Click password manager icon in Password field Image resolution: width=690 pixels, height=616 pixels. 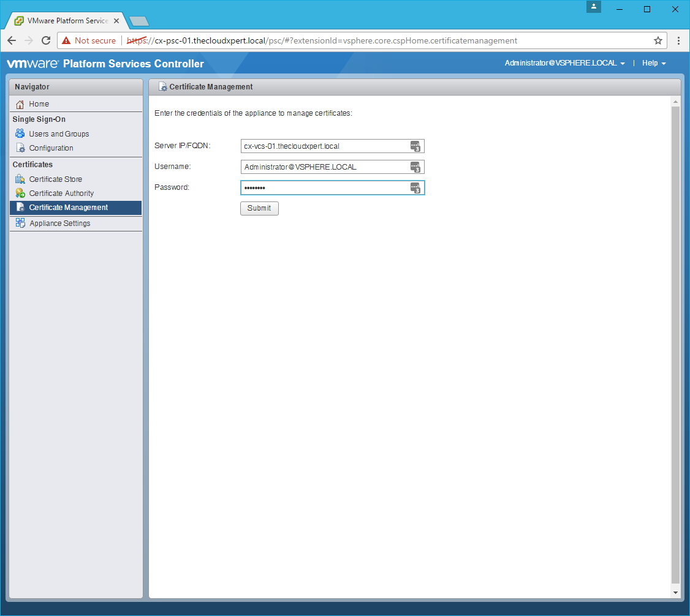click(415, 188)
